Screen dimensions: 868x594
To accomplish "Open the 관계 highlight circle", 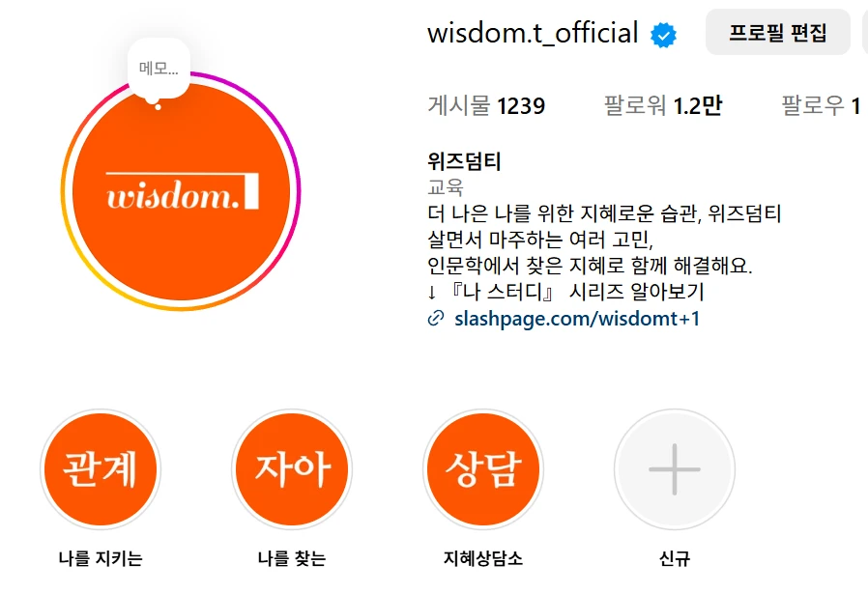I will tap(101, 469).
